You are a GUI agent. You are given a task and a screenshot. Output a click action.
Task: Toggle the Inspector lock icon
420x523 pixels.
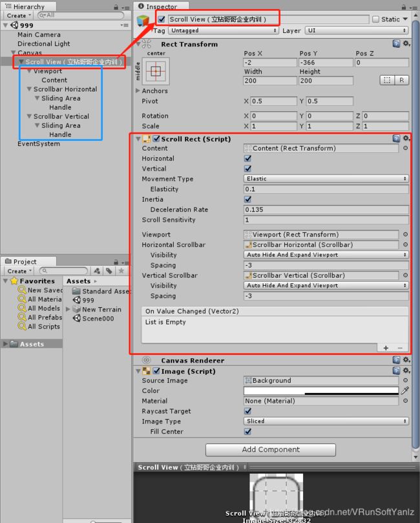(404, 7)
